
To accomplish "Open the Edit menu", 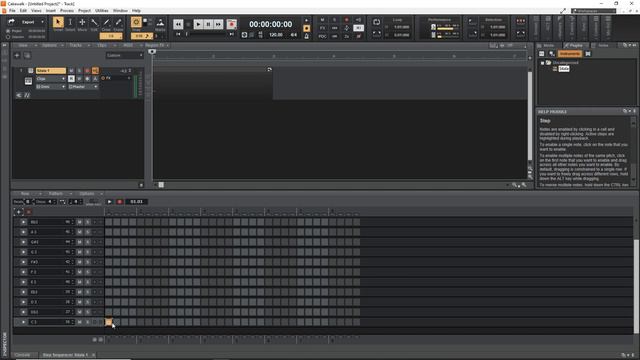I will pyautogui.click(x=23, y=11).
